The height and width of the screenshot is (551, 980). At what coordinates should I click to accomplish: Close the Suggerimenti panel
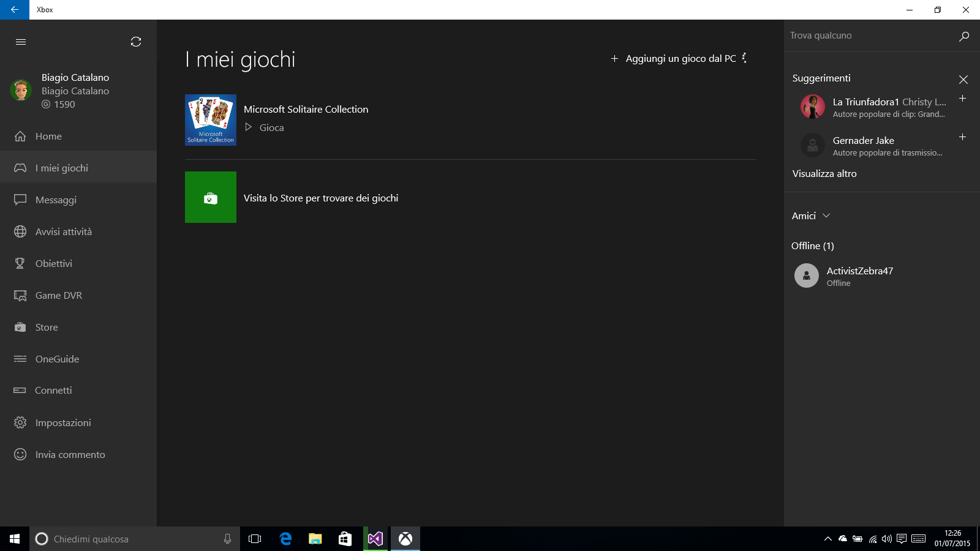[x=963, y=80]
